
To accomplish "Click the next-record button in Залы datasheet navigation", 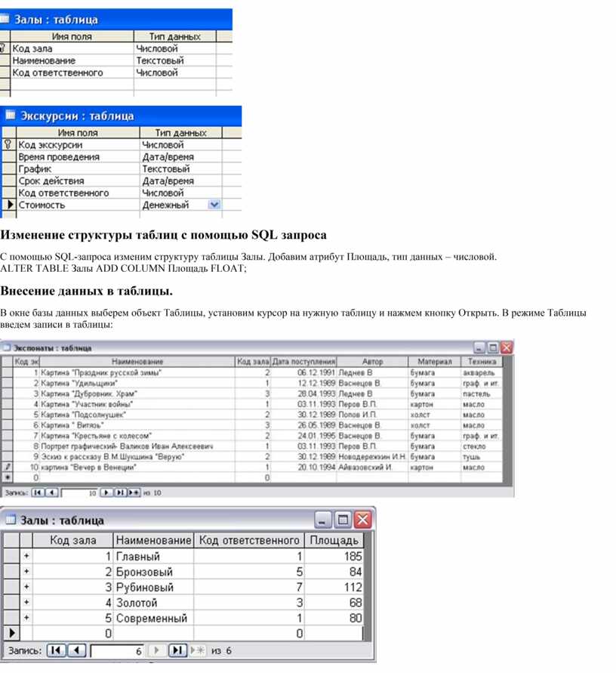I will click(156, 650).
